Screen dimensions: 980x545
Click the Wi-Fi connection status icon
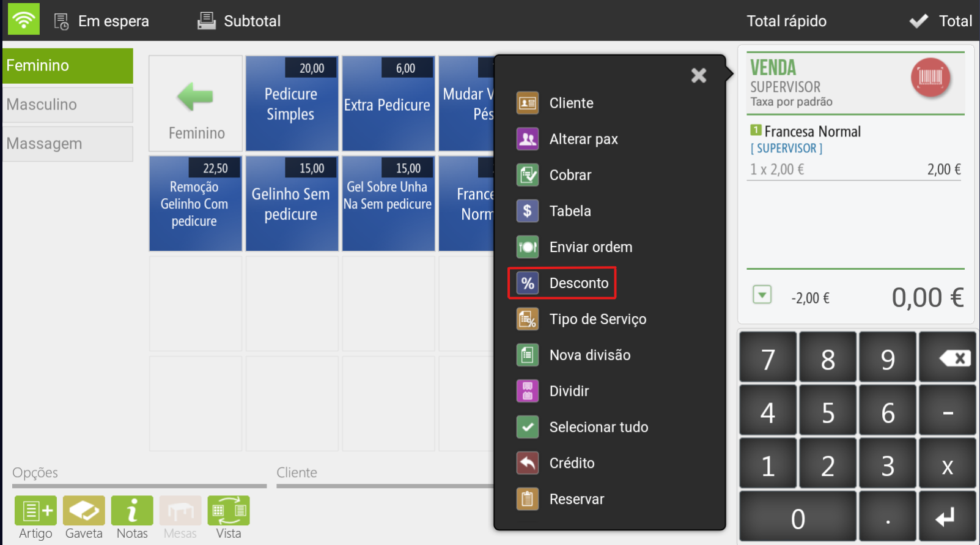pos(24,19)
